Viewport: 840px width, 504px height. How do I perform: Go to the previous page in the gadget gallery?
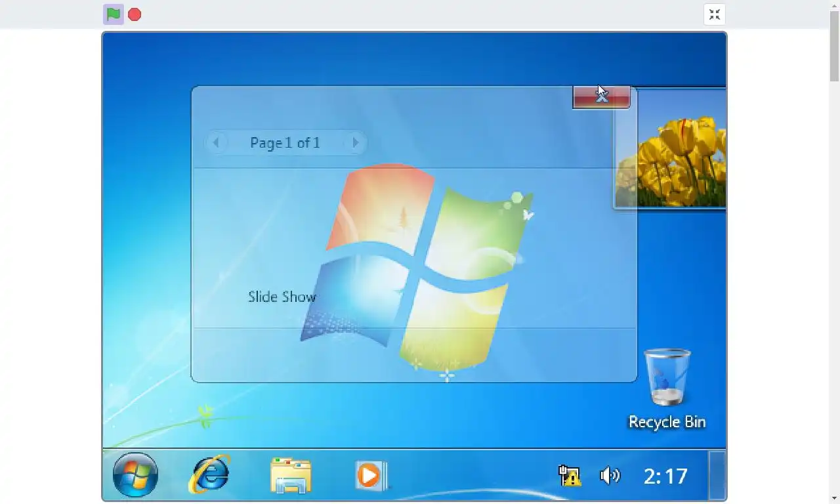[216, 142]
